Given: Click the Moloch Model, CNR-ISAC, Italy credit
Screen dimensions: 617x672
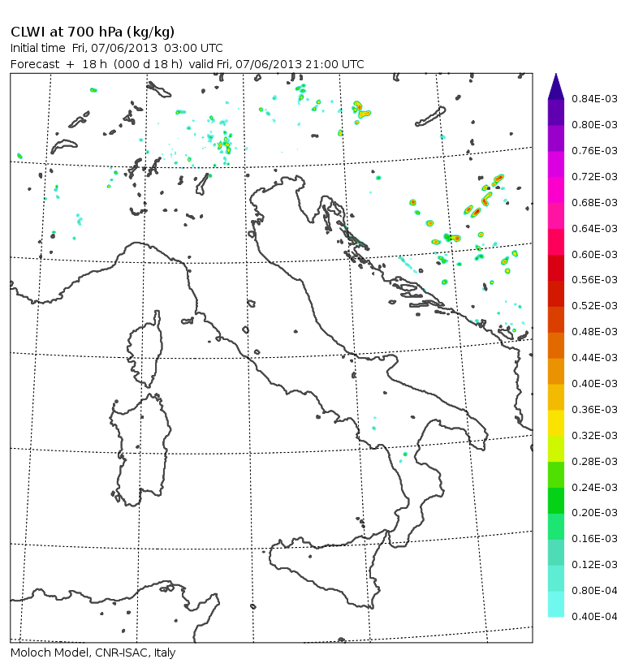Looking at the screenshot, I should point(93,653).
